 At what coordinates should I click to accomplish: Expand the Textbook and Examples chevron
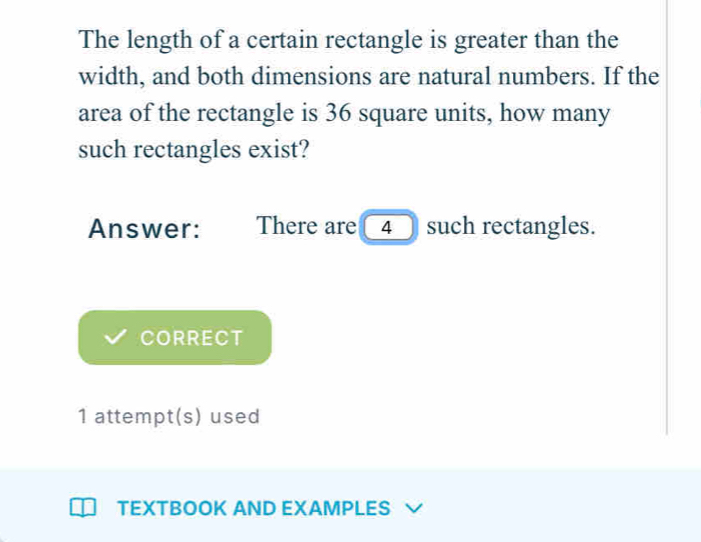pos(414,508)
